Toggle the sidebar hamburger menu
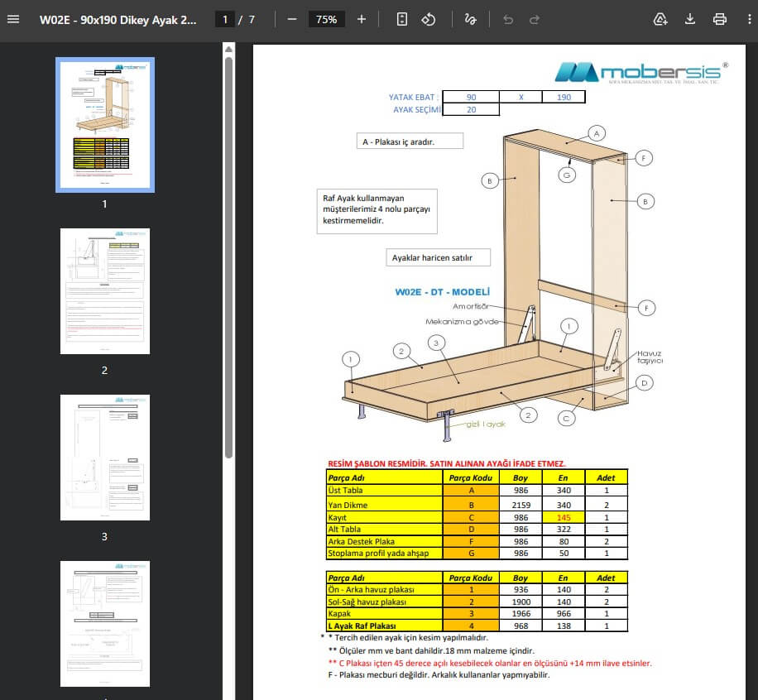 [x=13, y=19]
